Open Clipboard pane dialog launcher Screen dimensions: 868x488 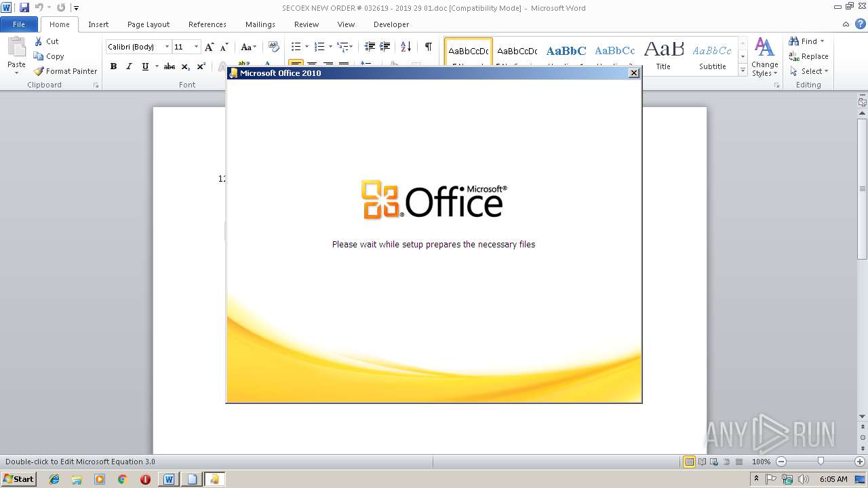(96, 85)
